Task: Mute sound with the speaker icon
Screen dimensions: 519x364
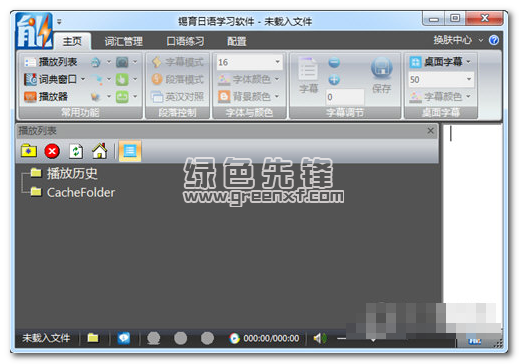Action: pos(319,338)
